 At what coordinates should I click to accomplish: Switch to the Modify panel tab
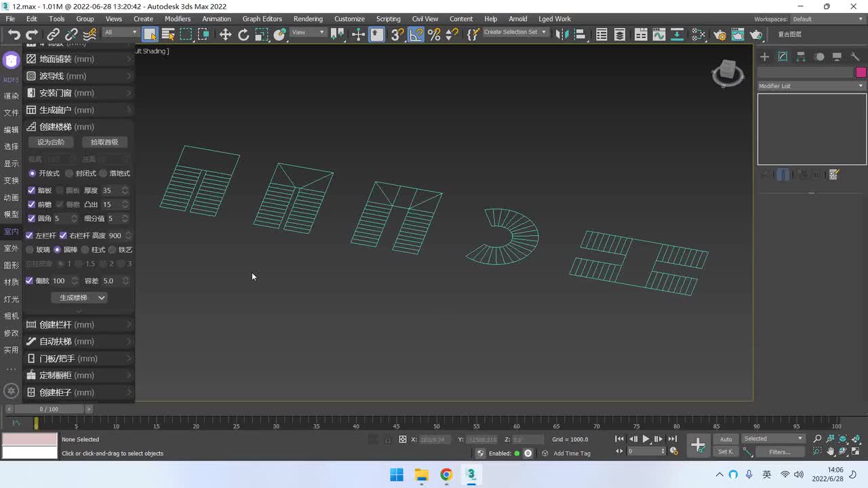click(783, 57)
